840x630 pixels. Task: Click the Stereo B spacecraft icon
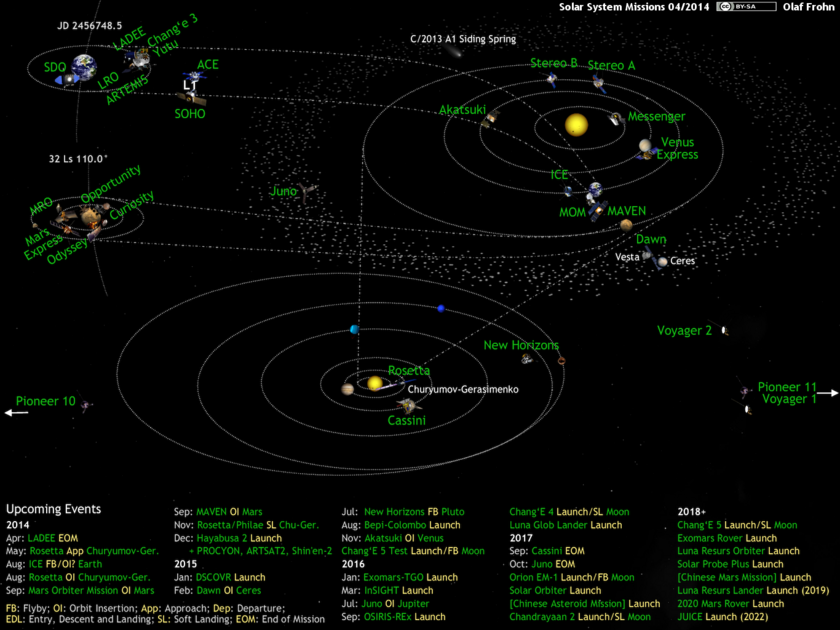pos(552,80)
